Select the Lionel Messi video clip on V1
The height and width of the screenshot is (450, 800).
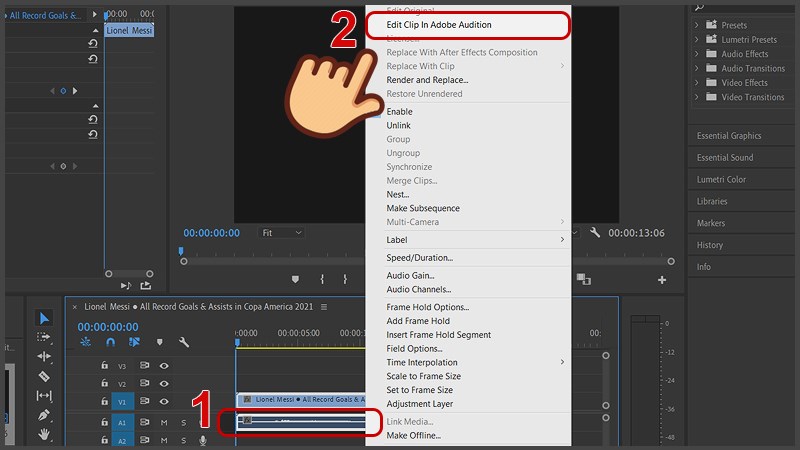[x=301, y=399]
